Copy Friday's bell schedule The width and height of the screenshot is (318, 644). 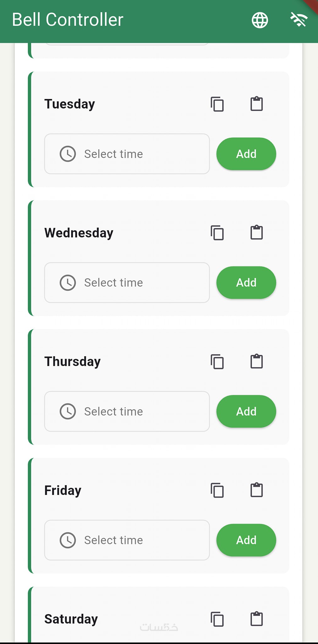point(217,490)
